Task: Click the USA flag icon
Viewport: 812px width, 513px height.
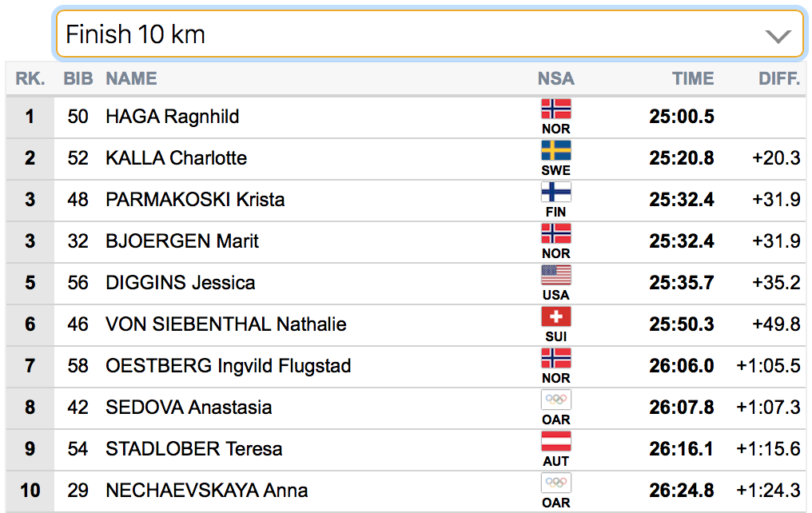Action: (555, 275)
